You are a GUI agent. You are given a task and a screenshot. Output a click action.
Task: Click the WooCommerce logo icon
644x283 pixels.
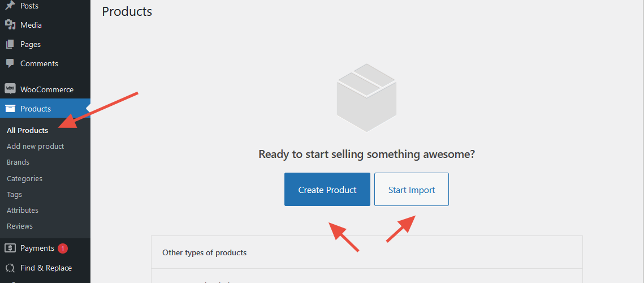pyautogui.click(x=10, y=89)
